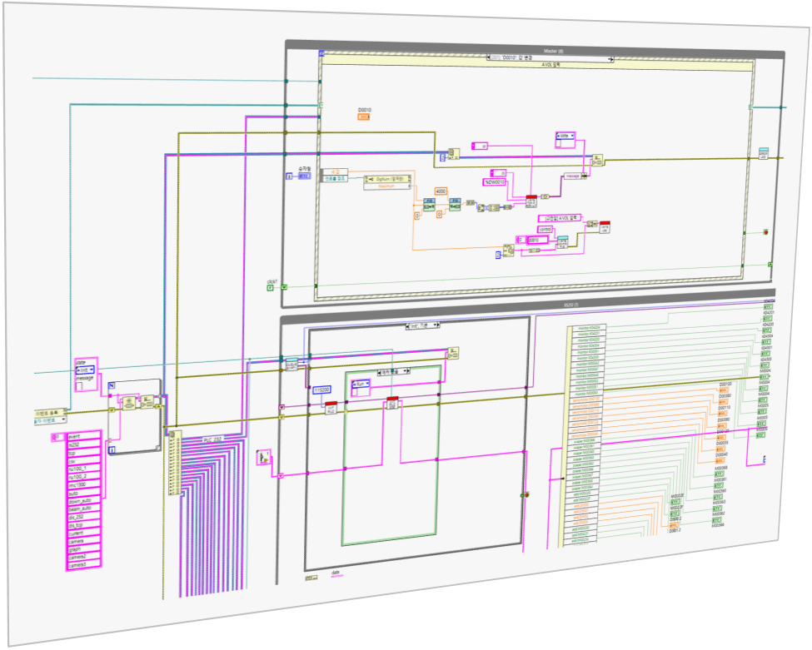
Task: Select the down_auto array element
Action: click(84, 502)
